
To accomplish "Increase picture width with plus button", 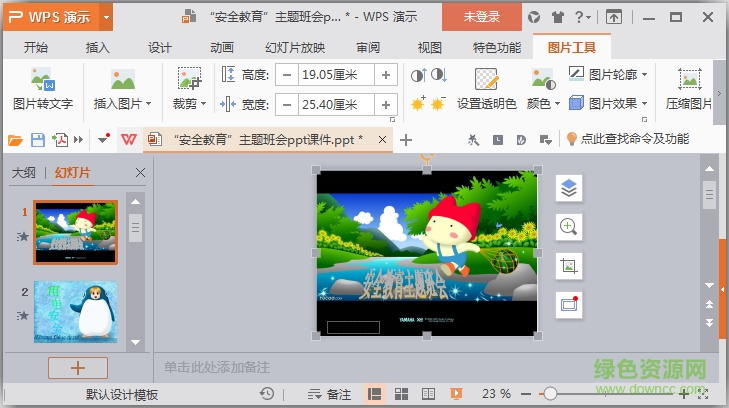I will pyautogui.click(x=385, y=105).
